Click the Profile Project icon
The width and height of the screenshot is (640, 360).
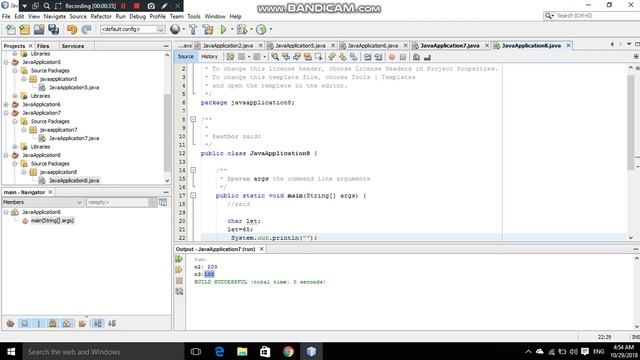(x=261, y=29)
